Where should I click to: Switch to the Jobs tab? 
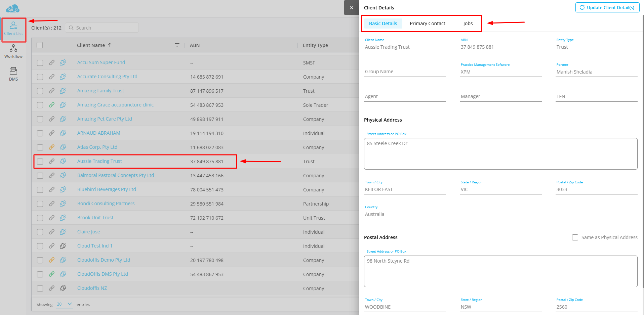pos(468,24)
